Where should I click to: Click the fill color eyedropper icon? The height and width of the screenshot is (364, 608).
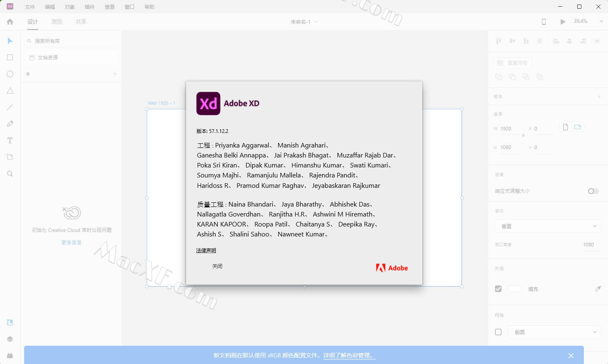coord(598,289)
